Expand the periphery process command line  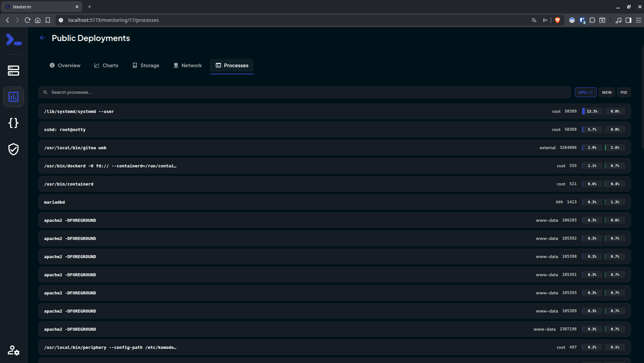(x=110, y=347)
